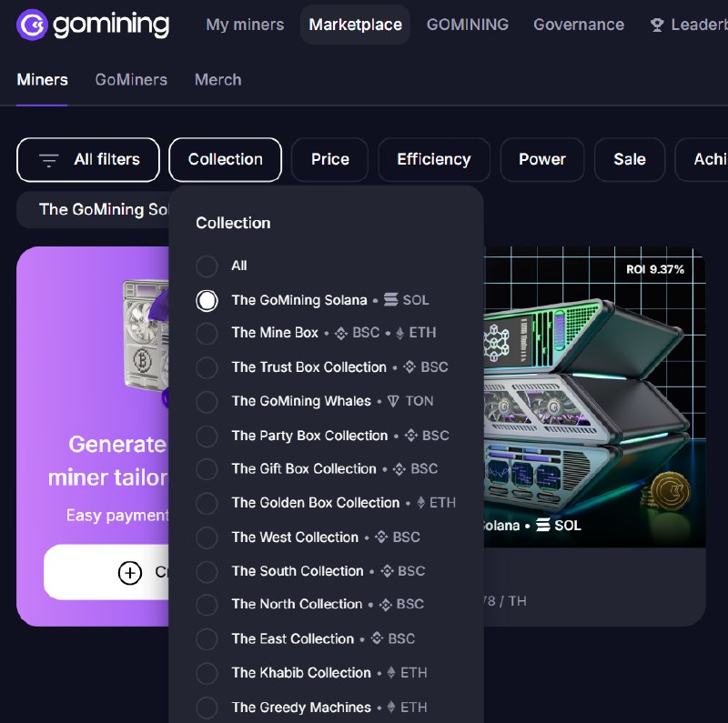This screenshot has height=723, width=728.
Task: Select The GoMining Solana radio button
Action: (207, 300)
